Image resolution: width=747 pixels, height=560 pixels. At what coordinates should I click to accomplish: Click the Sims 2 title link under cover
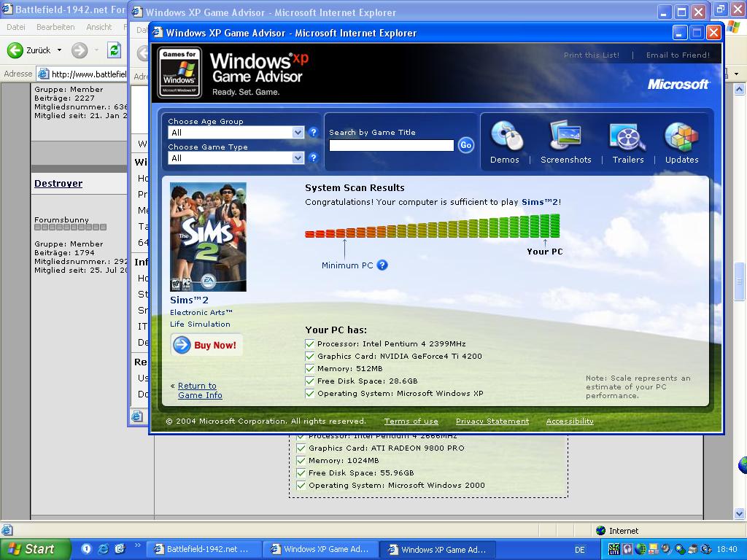pyautogui.click(x=189, y=300)
